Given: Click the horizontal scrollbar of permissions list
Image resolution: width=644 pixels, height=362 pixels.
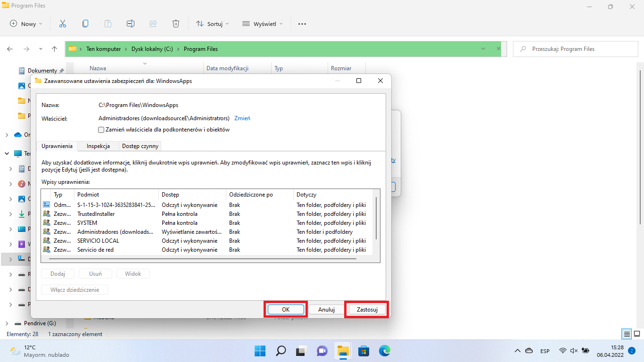Looking at the screenshot, I should [203, 259].
